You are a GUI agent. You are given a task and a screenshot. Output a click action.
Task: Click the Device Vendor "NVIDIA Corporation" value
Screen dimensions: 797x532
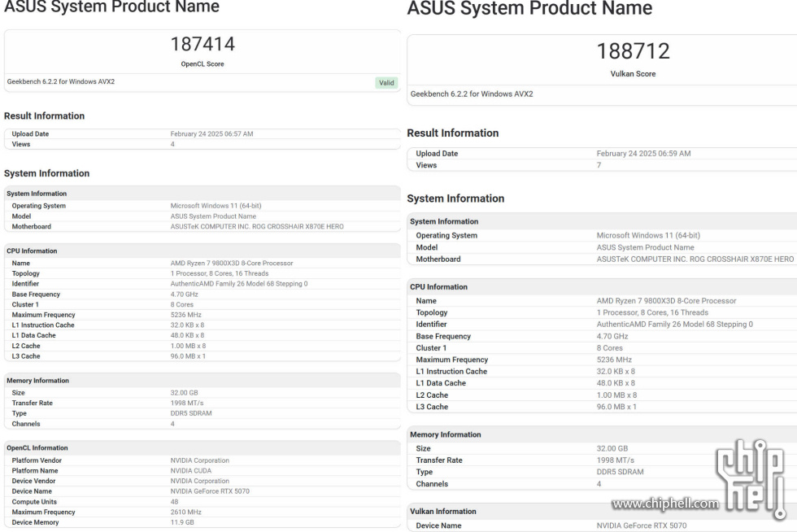200,481
